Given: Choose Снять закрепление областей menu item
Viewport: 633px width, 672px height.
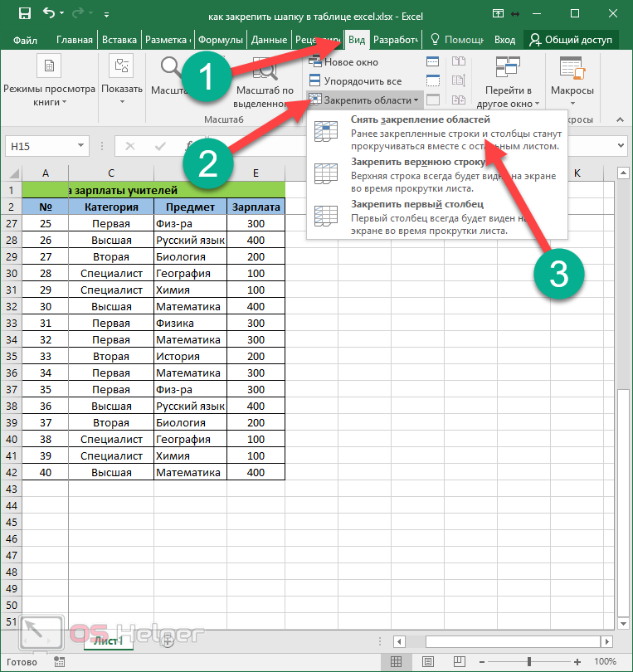Looking at the screenshot, I should pos(437,132).
